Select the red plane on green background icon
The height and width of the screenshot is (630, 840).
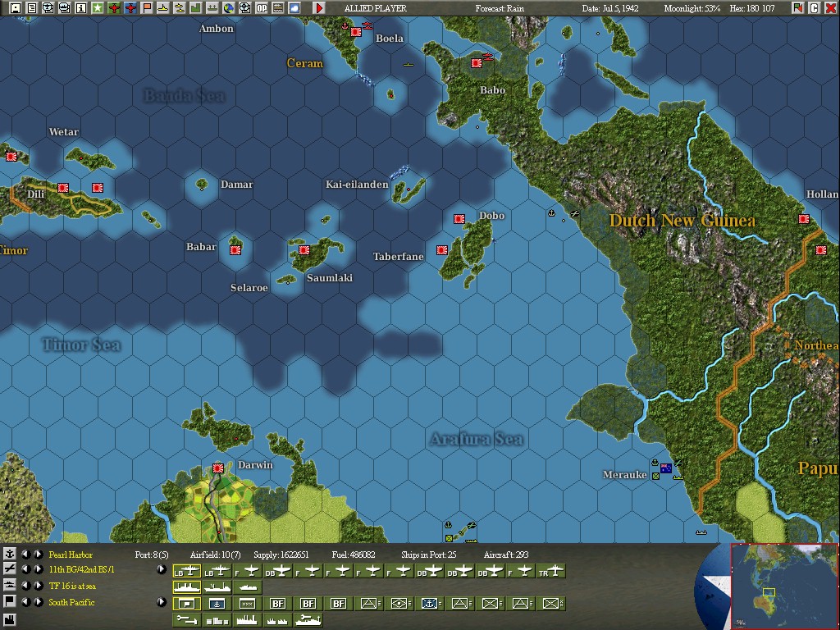pyautogui.click(x=114, y=8)
